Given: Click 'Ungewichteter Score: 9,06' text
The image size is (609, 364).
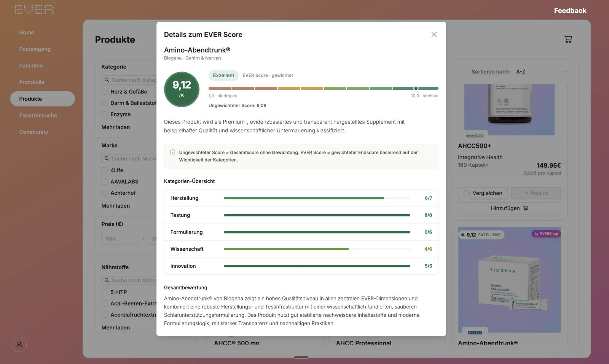Looking at the screenshot, I should 237,106.
